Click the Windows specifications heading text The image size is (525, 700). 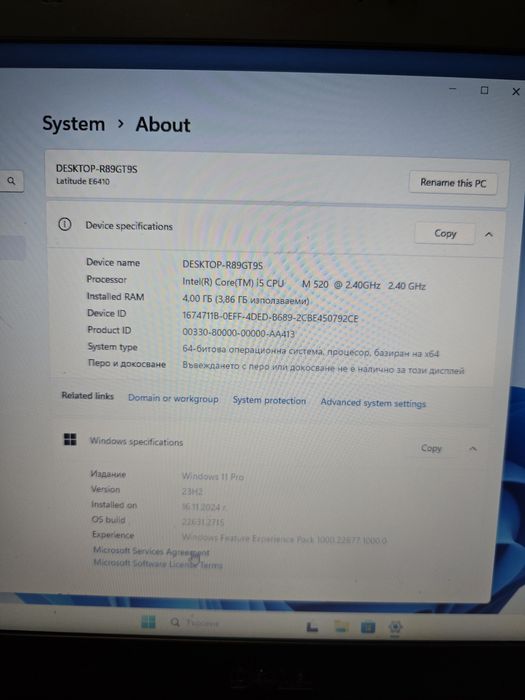(136, 442)
